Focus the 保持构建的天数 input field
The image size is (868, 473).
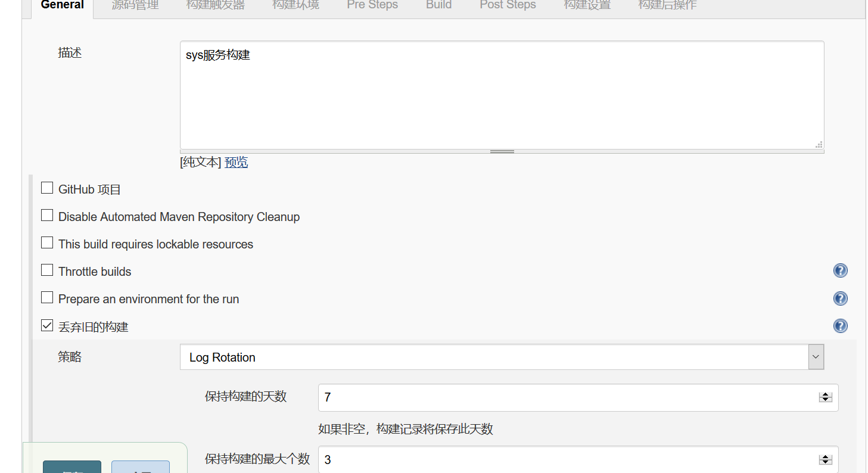[578, 397]
